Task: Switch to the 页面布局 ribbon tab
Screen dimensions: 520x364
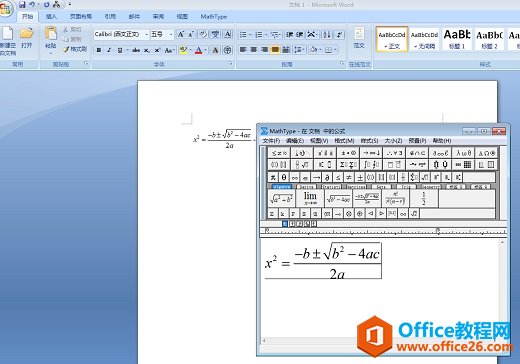Action: (x=80, y=16)
